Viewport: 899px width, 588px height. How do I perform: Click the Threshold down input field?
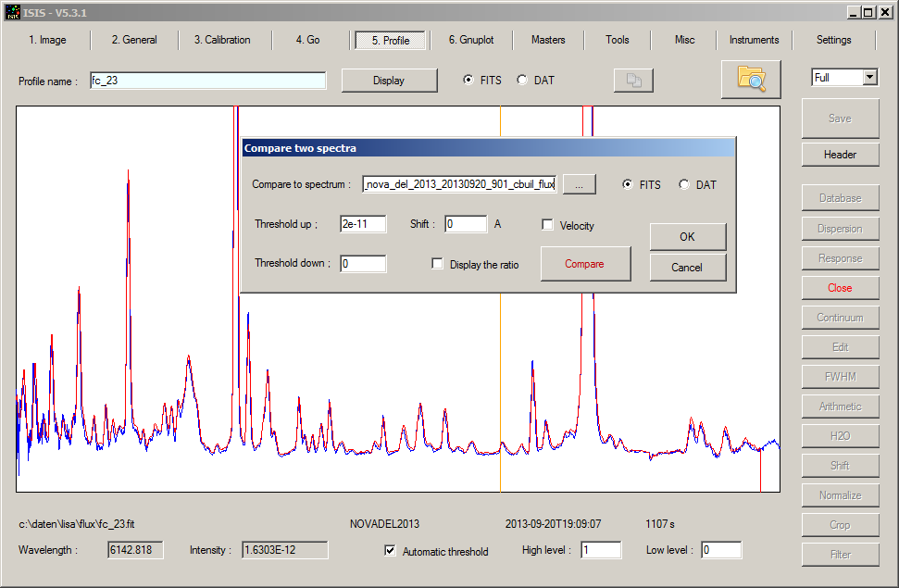(x=363, y=263)
